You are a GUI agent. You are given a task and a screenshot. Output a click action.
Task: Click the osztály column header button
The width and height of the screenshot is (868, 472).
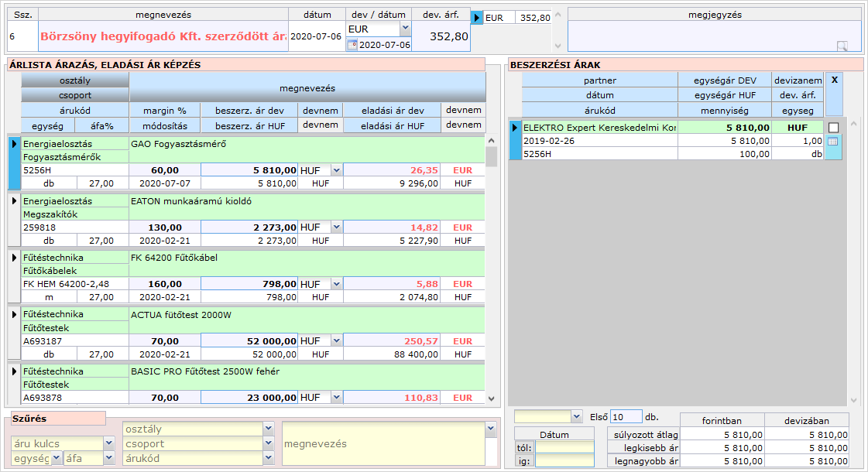(x=74, y=80)
